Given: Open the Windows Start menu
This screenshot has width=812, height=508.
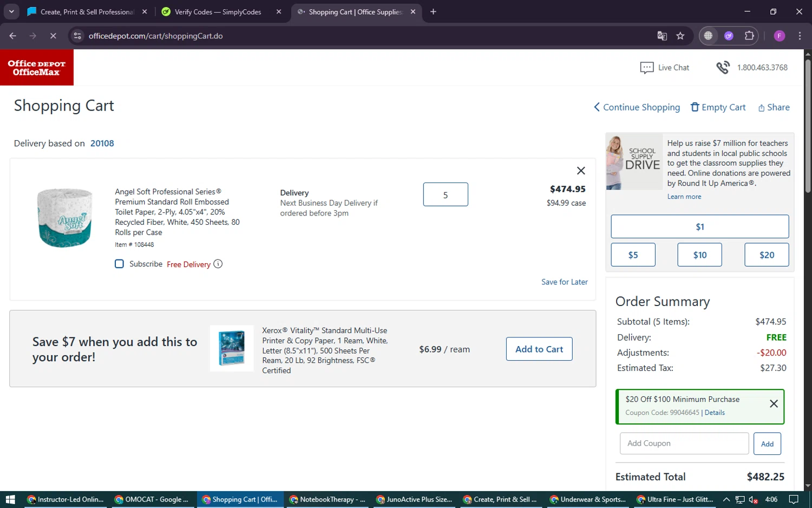Looking at the screenshot, I should coord(10,499).
